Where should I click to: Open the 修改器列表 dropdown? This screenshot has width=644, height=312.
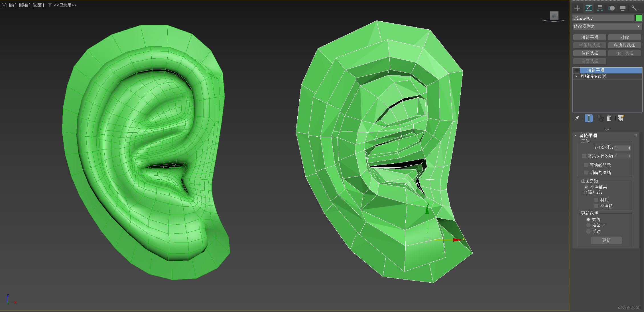(x=607, y=26)
